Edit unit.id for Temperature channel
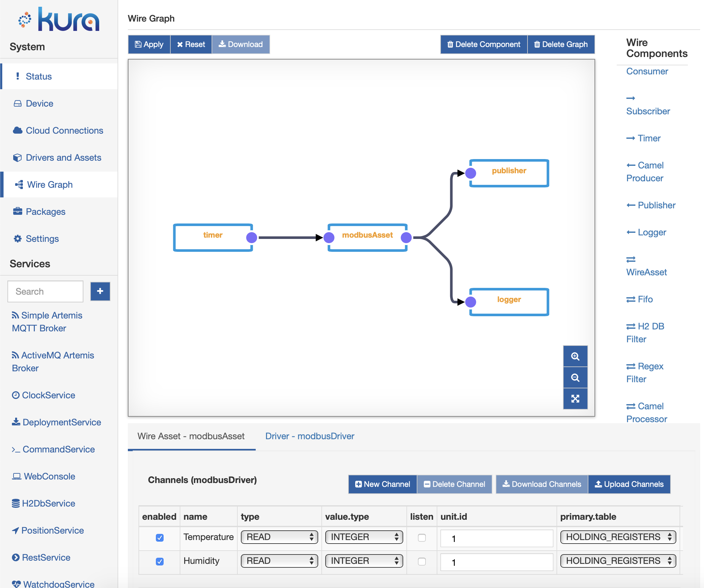The image size is (704, 588). pyautogui.click(x=497, y=538)
